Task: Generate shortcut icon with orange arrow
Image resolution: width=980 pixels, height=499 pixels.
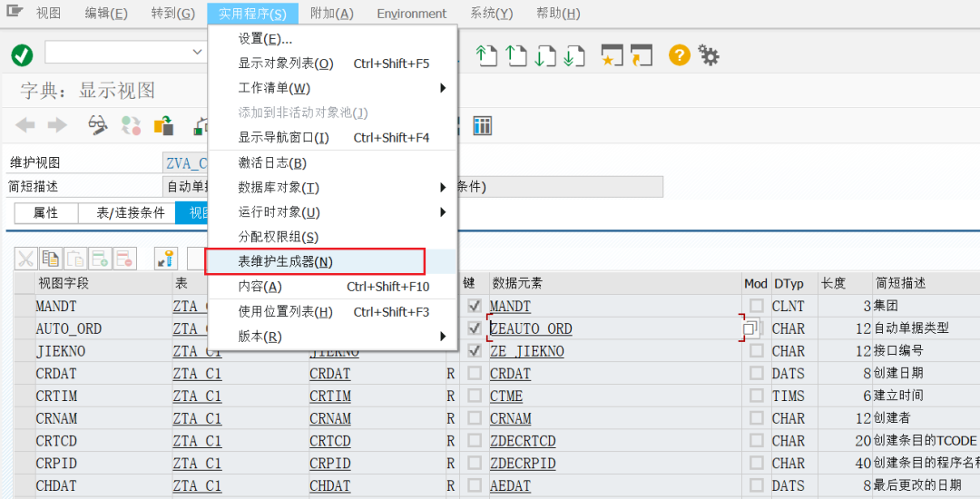Action: pyautogui.click(x=642, y=55)
